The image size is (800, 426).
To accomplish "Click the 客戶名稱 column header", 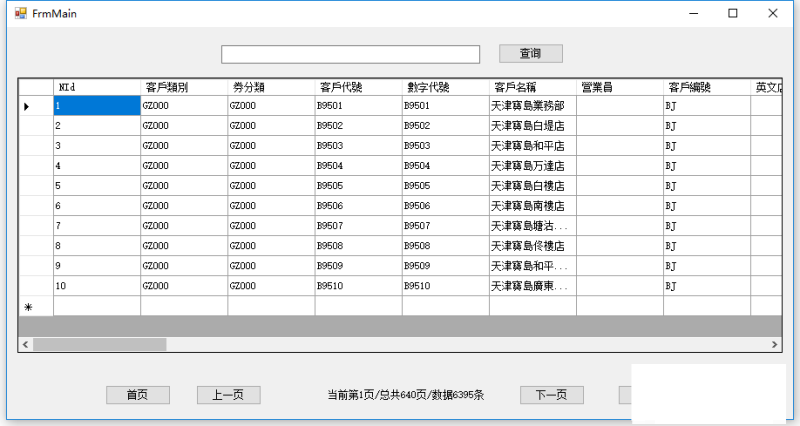I will pos(532,87).
